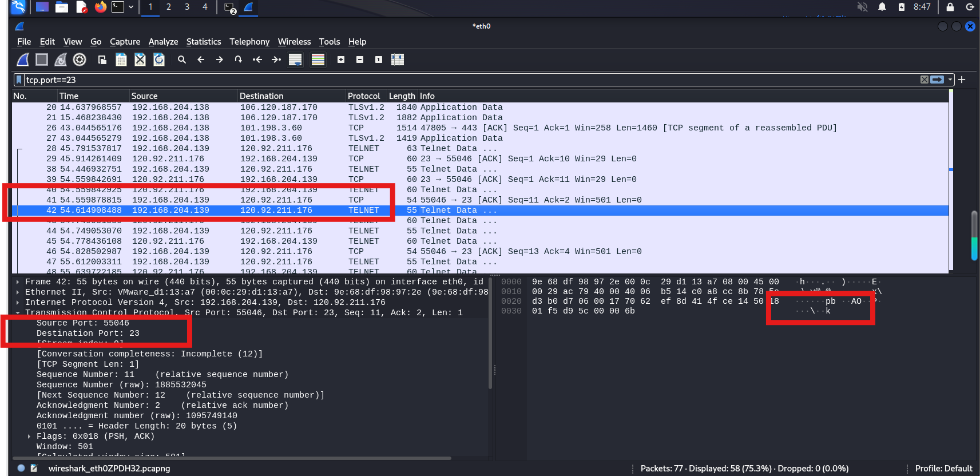Open the Telephony menu
Image resolution: width=980 pixels, height=476 pixels.
pyautogui.click(x=249, y=42)
